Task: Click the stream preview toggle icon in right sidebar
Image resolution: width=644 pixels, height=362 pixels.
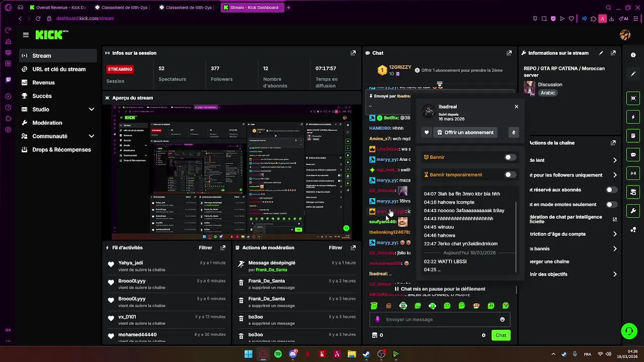Action: [x=633, y=98]
